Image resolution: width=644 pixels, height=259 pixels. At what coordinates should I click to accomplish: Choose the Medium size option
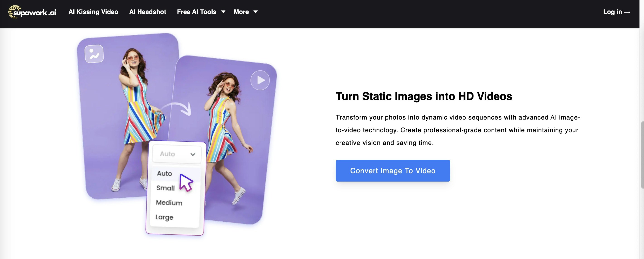click(169, 202)
